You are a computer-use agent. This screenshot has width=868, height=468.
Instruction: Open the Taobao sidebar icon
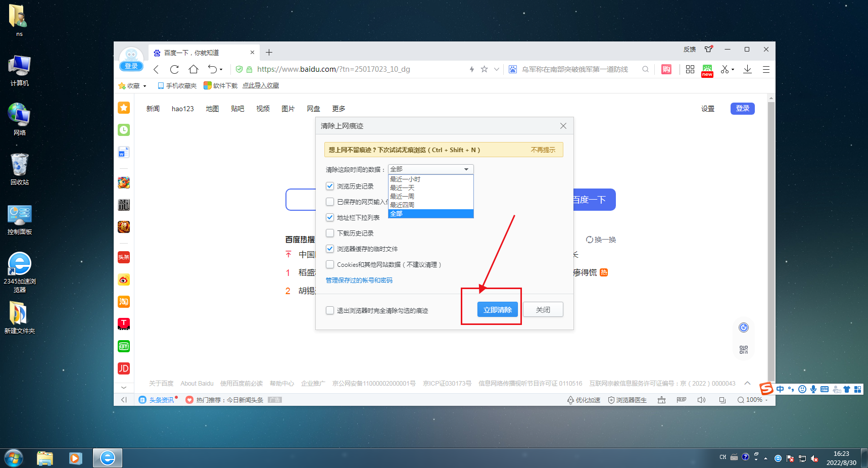(x=124, y=302)
